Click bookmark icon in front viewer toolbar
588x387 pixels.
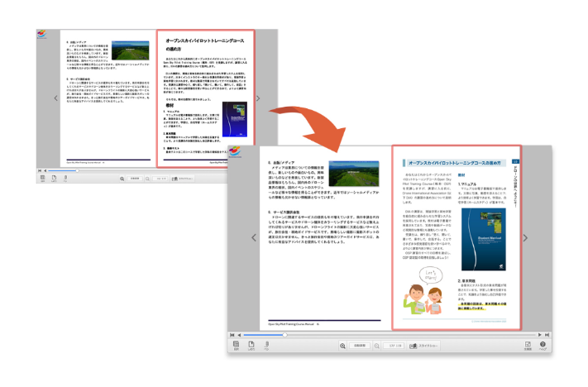coord(251,346)
